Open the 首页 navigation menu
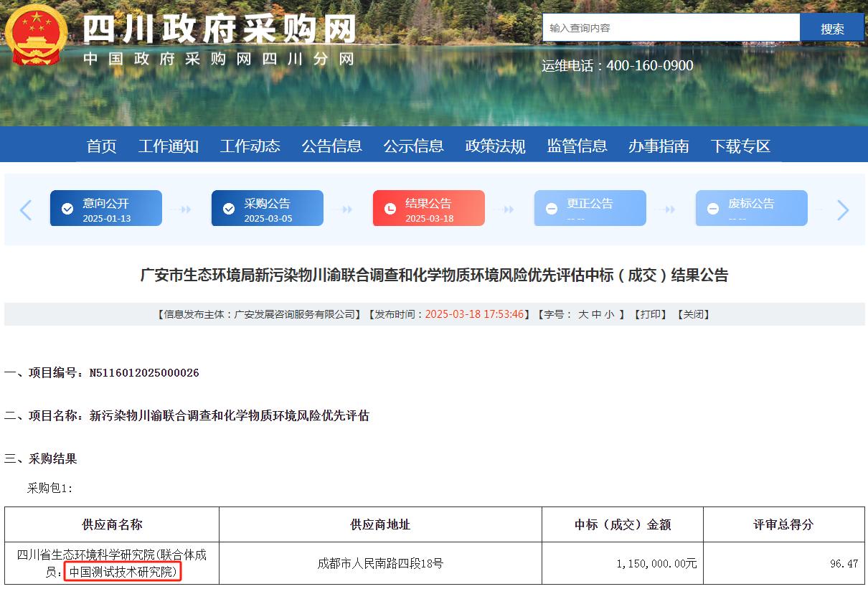 [x=101, y=146]
